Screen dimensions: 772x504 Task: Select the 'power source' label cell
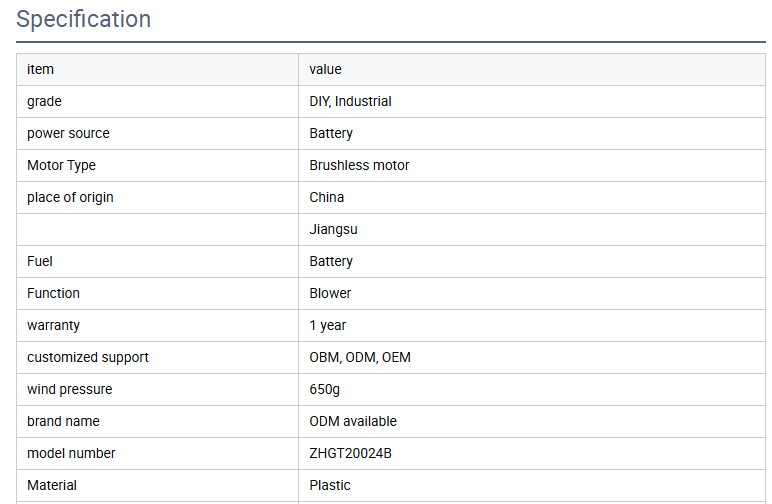pyautogui.click(x=68, y=133)
